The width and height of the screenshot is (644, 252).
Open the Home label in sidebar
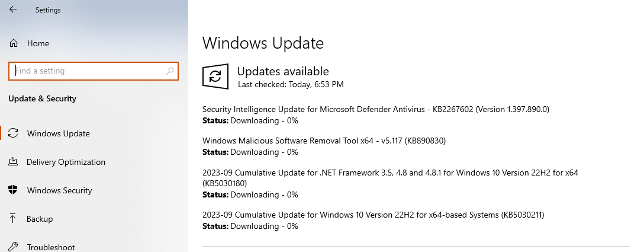click(38, 43)
